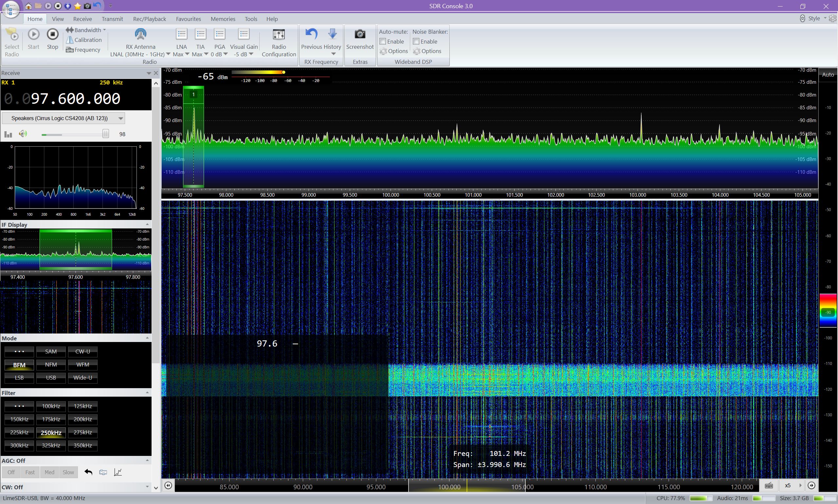Open the Frequency tool in ribbon
The height and width of the screenshot is (504, 838).
[x=83, y=50]
